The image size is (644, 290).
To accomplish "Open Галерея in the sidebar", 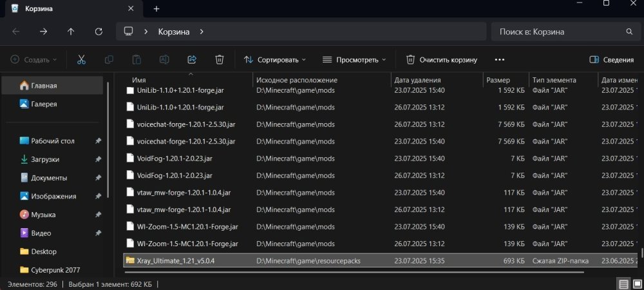I will pos(53,104).
